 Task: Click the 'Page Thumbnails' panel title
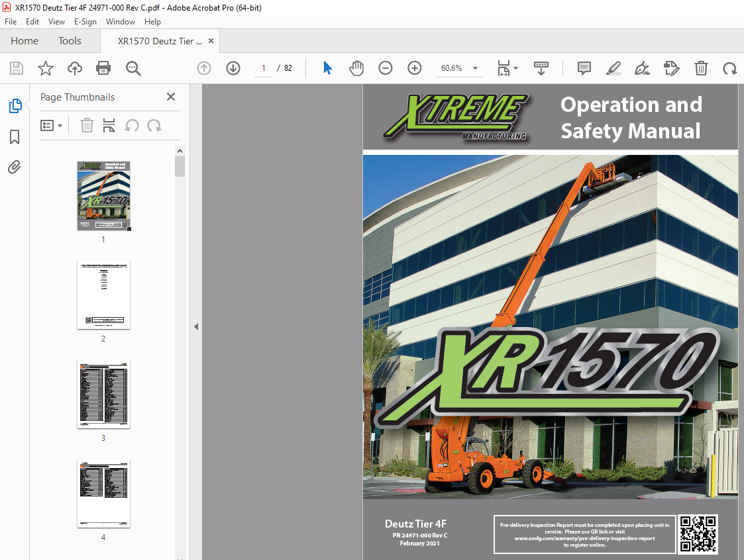78,97
